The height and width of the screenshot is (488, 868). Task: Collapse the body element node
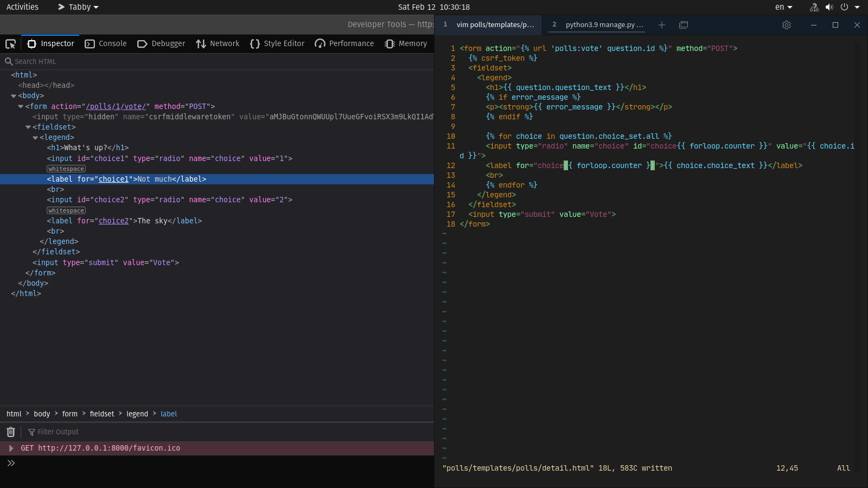(14, 96)
